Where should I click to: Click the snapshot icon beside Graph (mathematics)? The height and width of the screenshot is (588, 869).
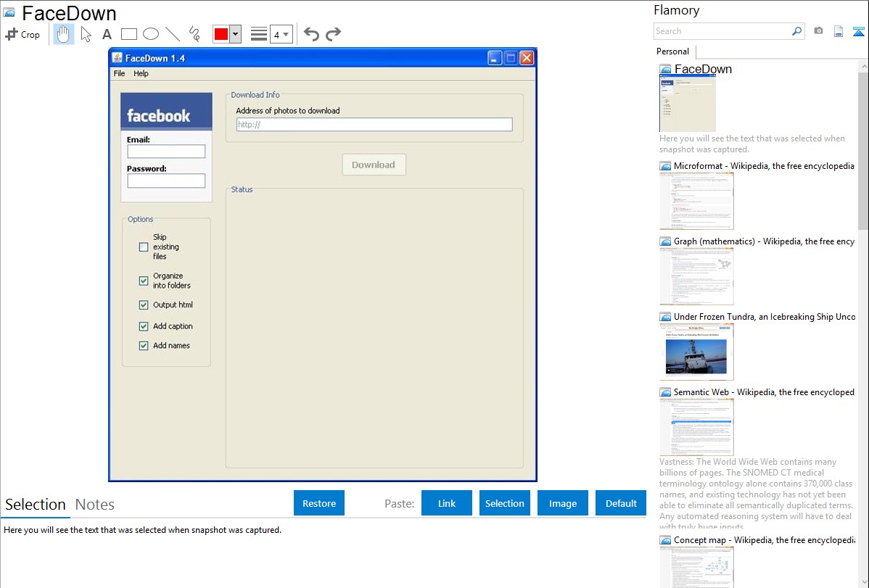(665, 241)
